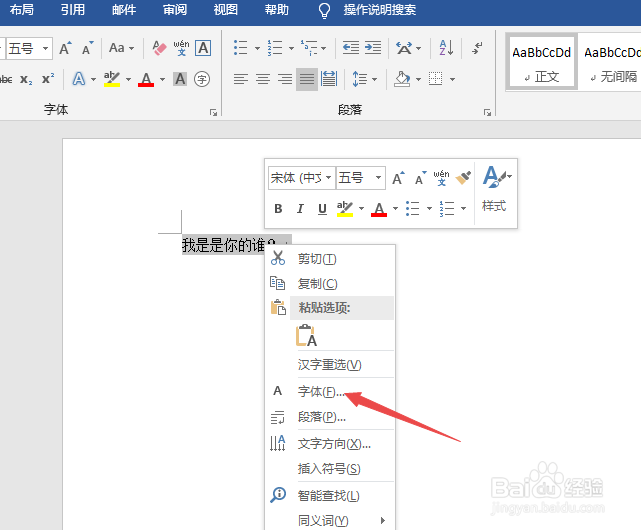Click the paragraph shading bucket icon

coord(402,79)
